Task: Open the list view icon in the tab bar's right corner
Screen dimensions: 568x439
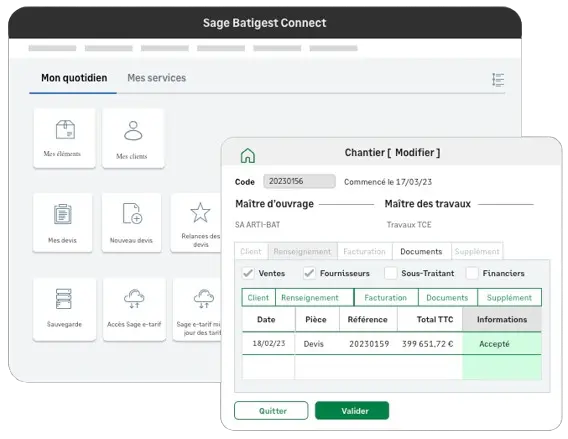Action: [x=498, y=80]
